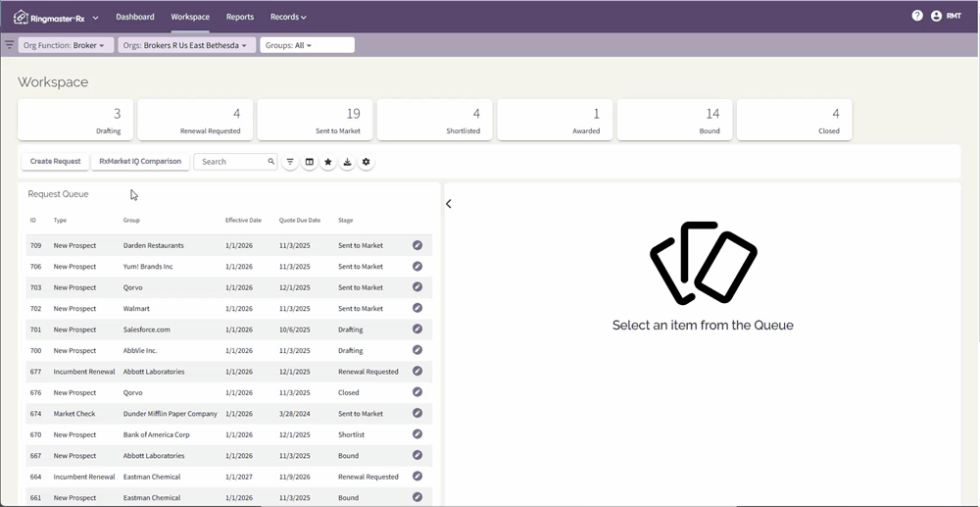This screenshot has width=980, height=507.
Task: Filter by the Shortlisted stage card
Action: (435, 120)
